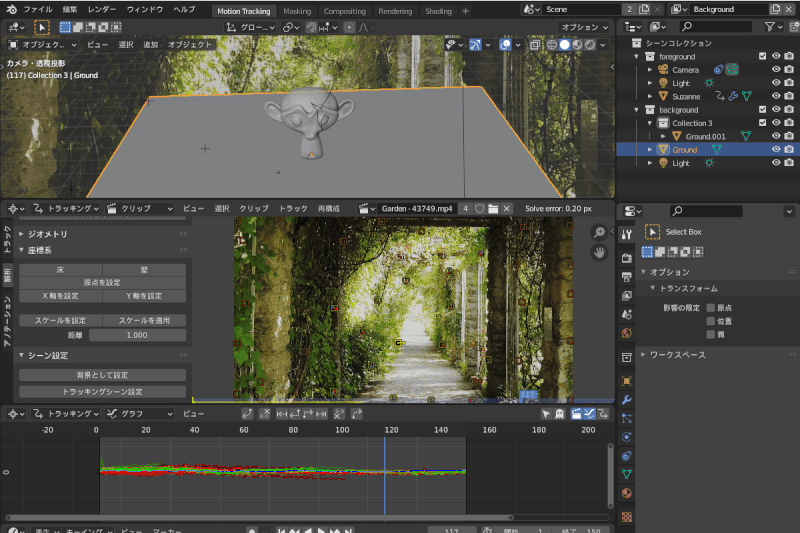Screen dimensions: 800x533
Task: Click the play animation button in timeline
Action: pos(321,530)
